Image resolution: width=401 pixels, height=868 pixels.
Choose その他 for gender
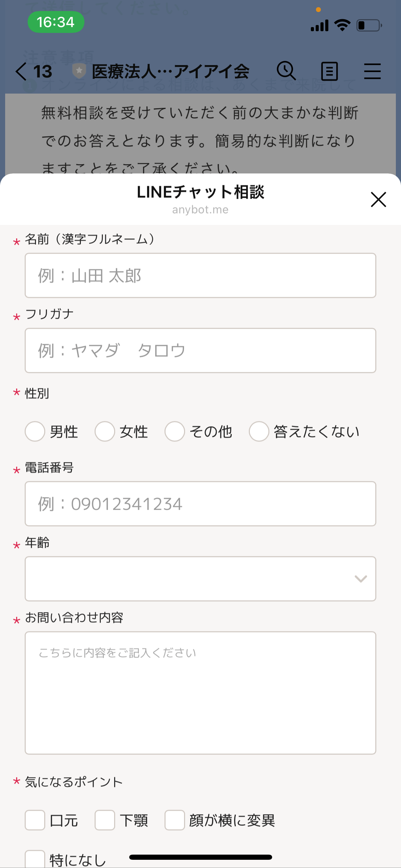pos(175,431)
